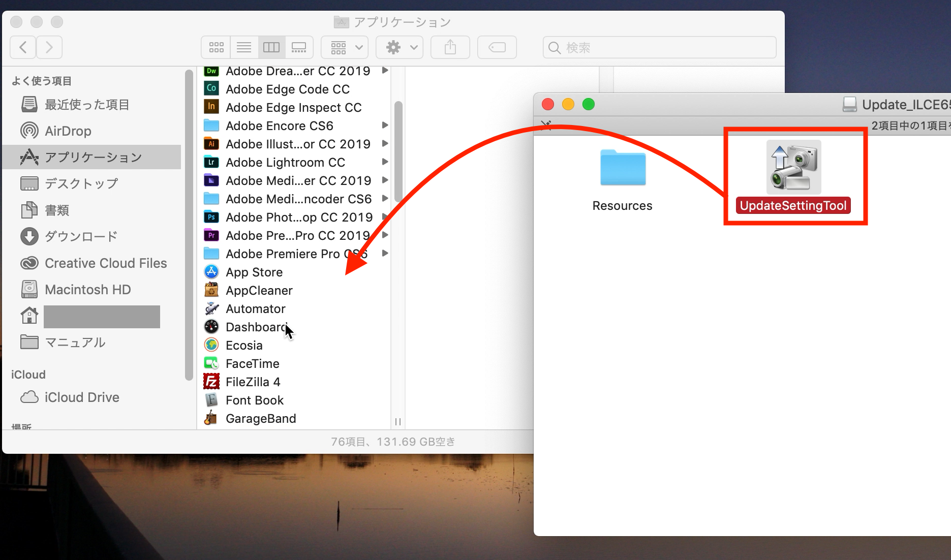Select Adobe Media Encoder CC 2019 icon
The width and height of the screenshot is (951, 560).
211,180
